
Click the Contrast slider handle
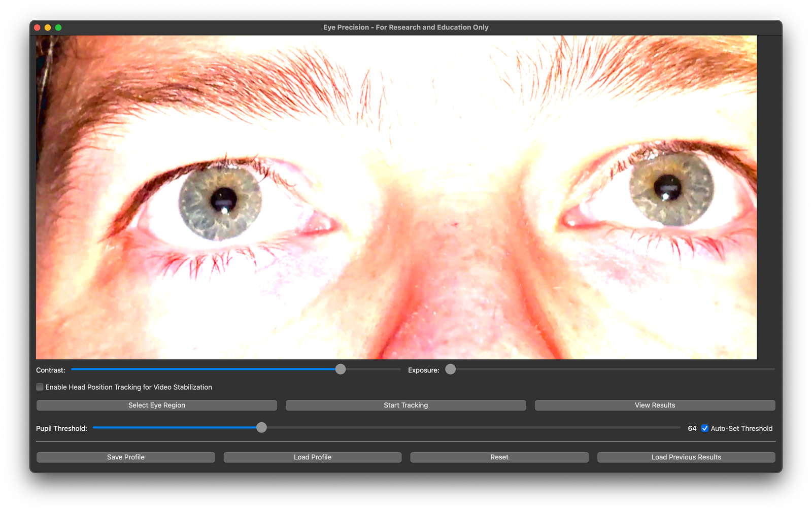[x=341, y=369]
